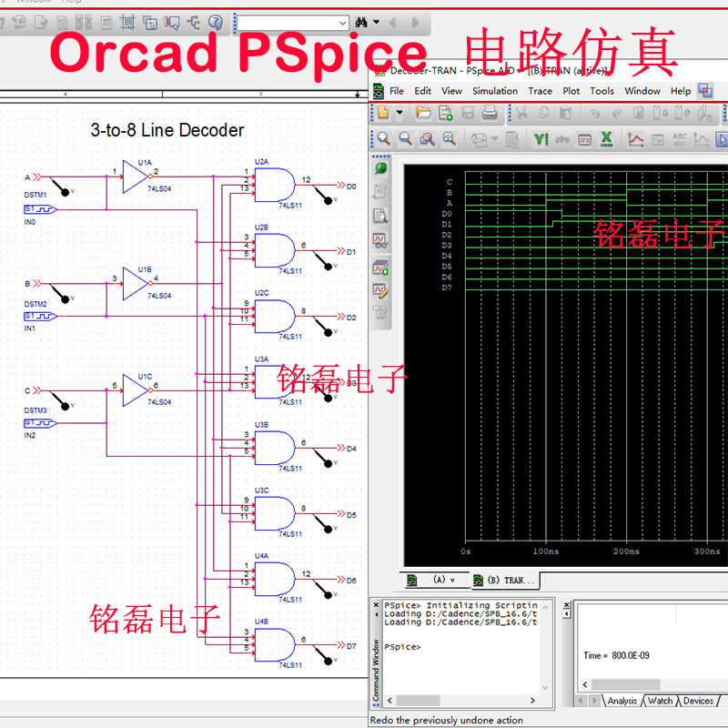Click the D0 trace label in waveform
Viewport: 728px width, 728px height.
point(447,214)
